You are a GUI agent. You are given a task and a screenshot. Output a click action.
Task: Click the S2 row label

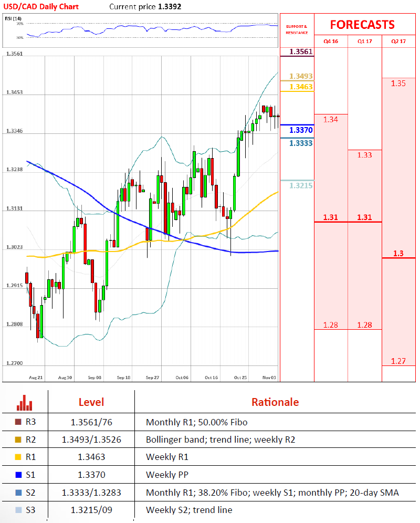(x=30, y=493)
